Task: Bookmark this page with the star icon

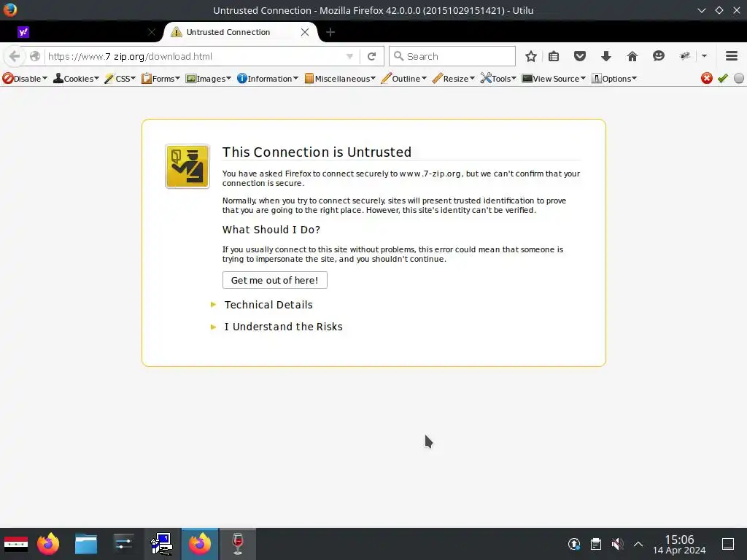Action: pyautogui.click(x=531, y=56)
